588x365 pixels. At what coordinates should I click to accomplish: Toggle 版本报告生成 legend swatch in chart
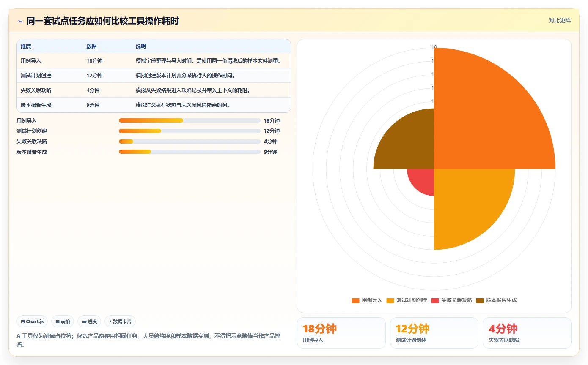(x=480, y=300)
